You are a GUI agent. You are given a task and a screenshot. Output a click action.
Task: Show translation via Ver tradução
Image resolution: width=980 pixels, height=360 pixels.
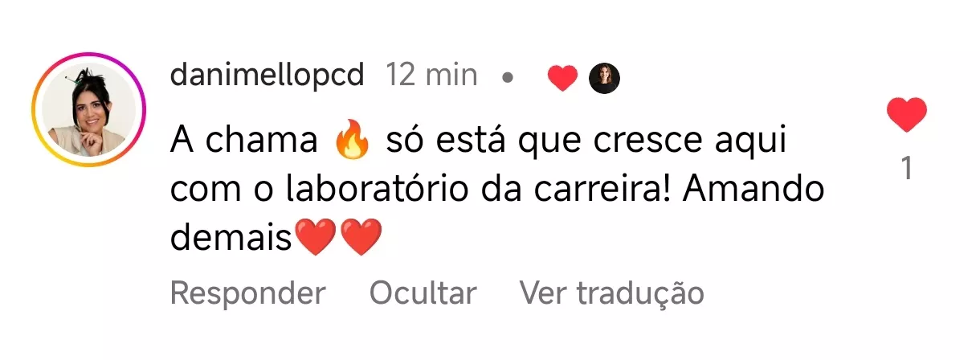click(612, 293)
